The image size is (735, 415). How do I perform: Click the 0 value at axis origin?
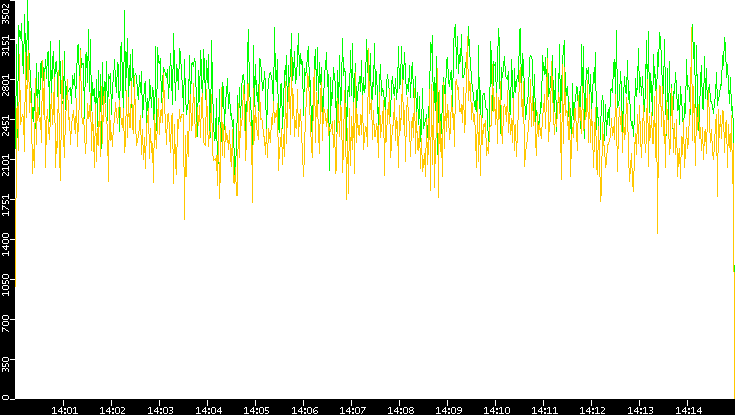5,398
